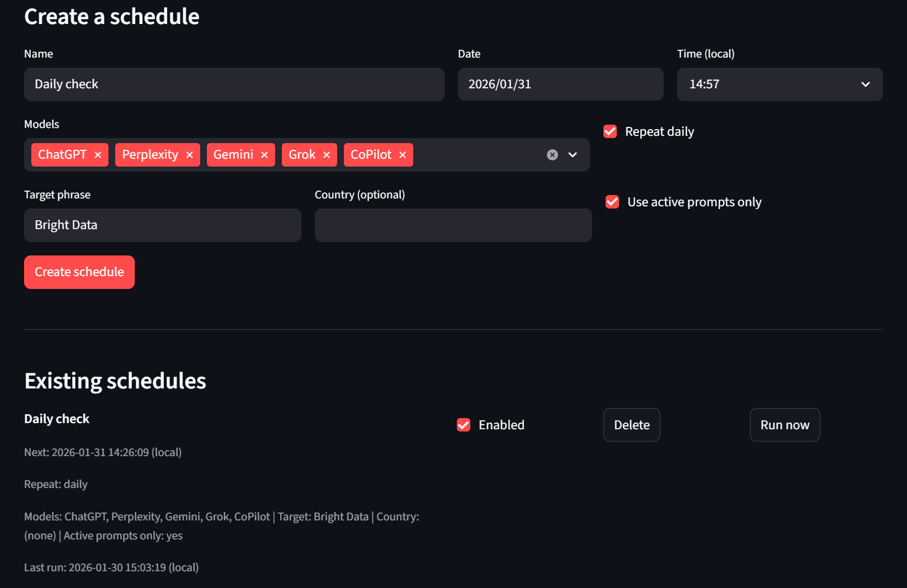Image resolution: width=907 pixels, height=588 pixels.
Task: Clear all selected models
Action: click(552, 155)
